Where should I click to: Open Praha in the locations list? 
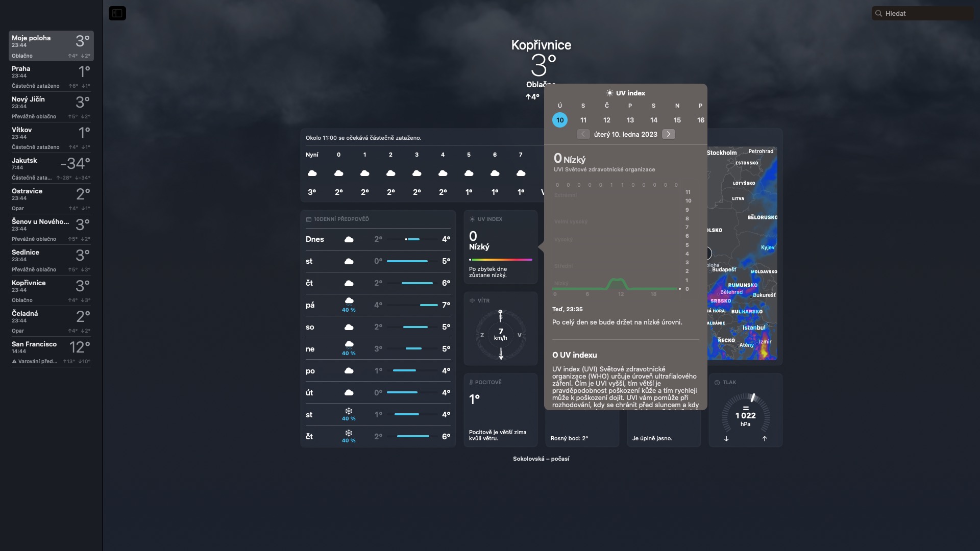(51, 77)
